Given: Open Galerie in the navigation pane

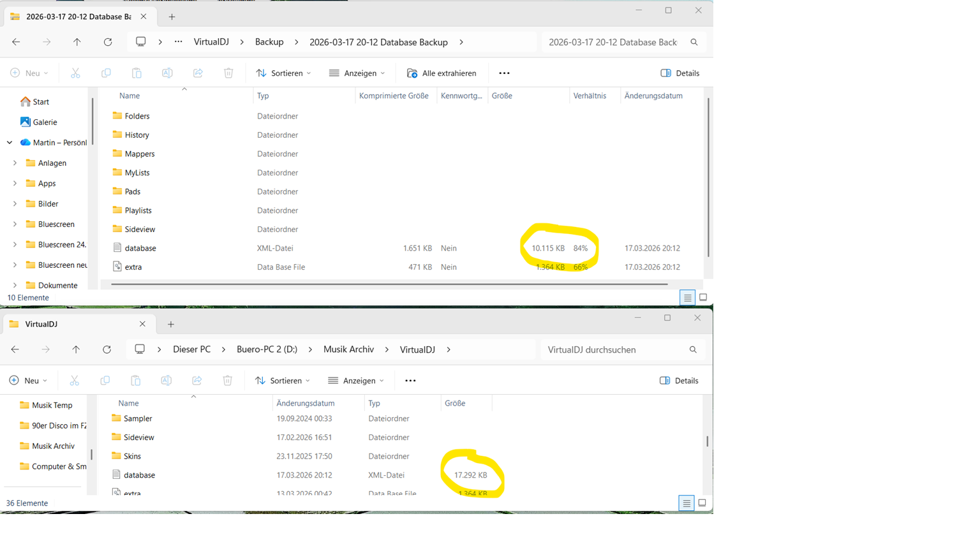Looking at the screenshot, I should (45, 122).
